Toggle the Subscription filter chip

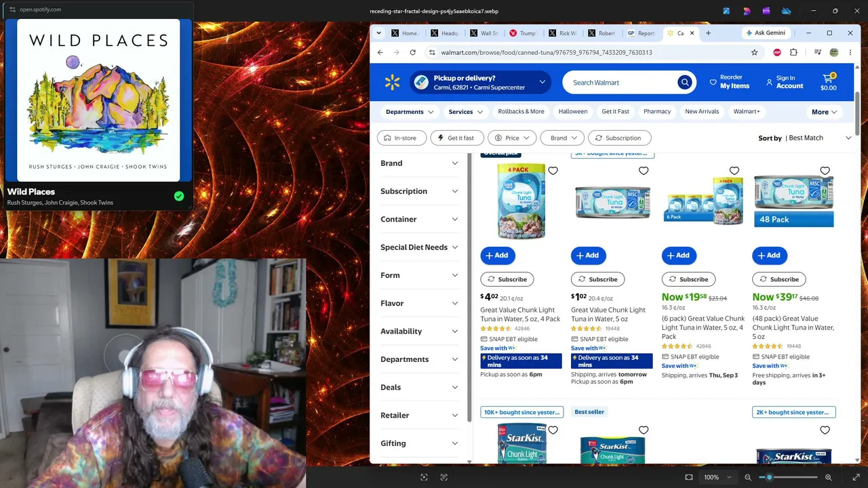[620, 138]
